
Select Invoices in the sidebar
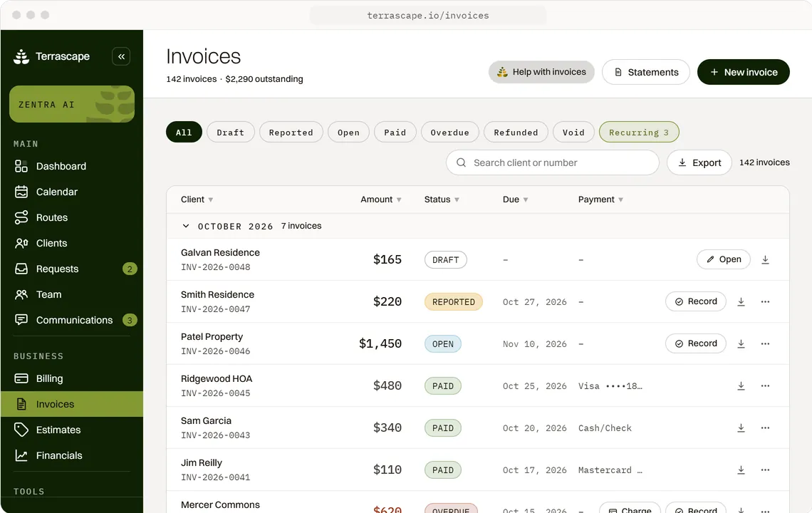click(72, 404)
